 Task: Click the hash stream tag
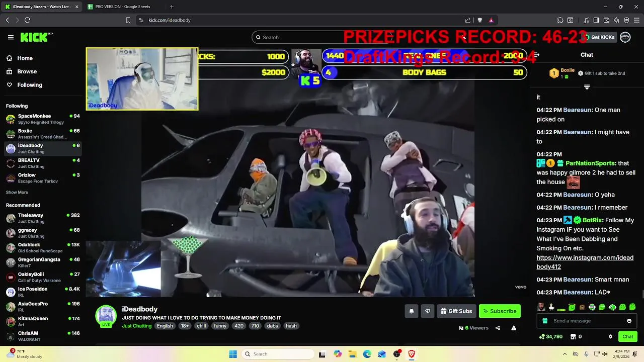point(291,326)
